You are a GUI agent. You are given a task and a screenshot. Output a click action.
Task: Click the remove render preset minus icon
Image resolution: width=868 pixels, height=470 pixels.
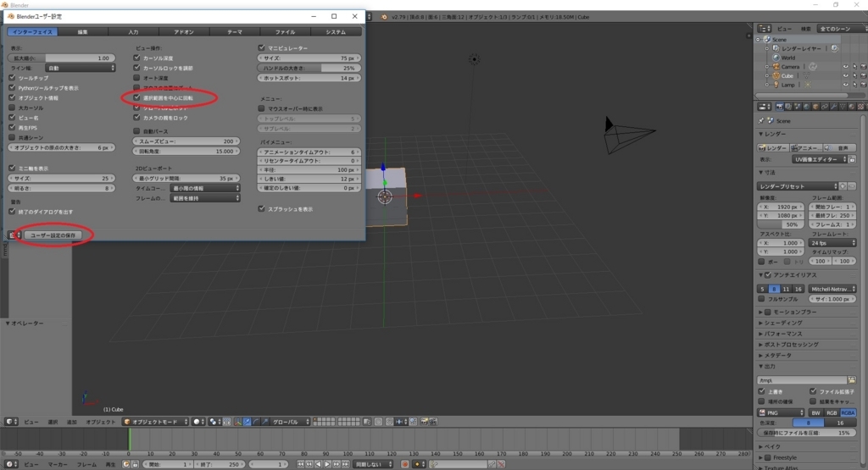click(x=852, y=186)
